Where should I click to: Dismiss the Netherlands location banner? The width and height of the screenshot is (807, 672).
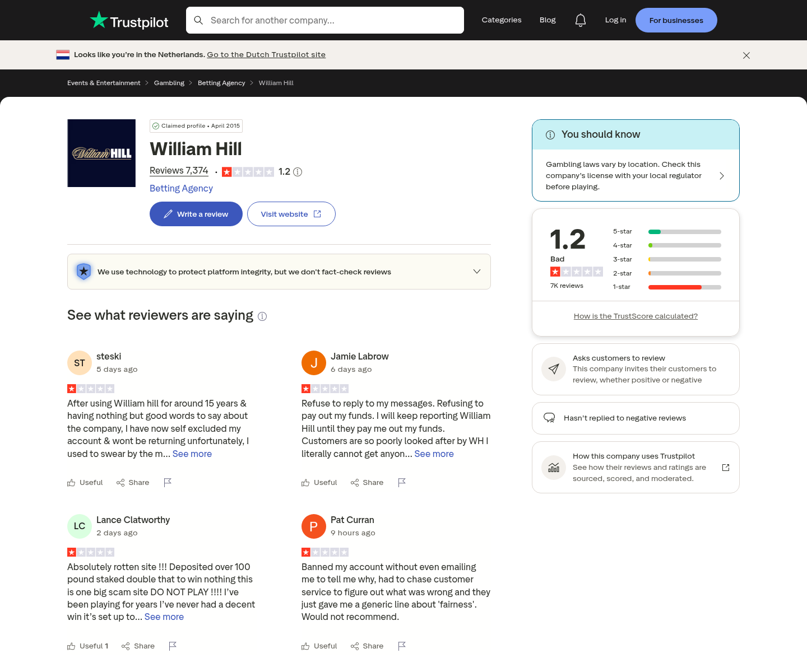pos(746,55)
